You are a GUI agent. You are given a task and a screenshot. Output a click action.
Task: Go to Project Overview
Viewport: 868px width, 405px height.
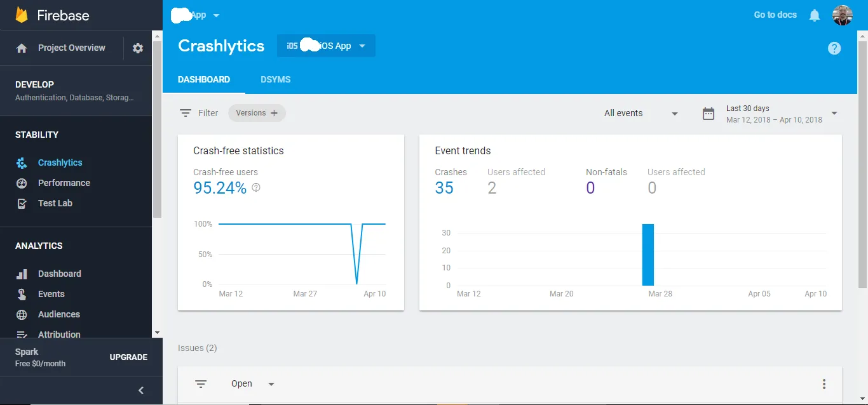72,48
